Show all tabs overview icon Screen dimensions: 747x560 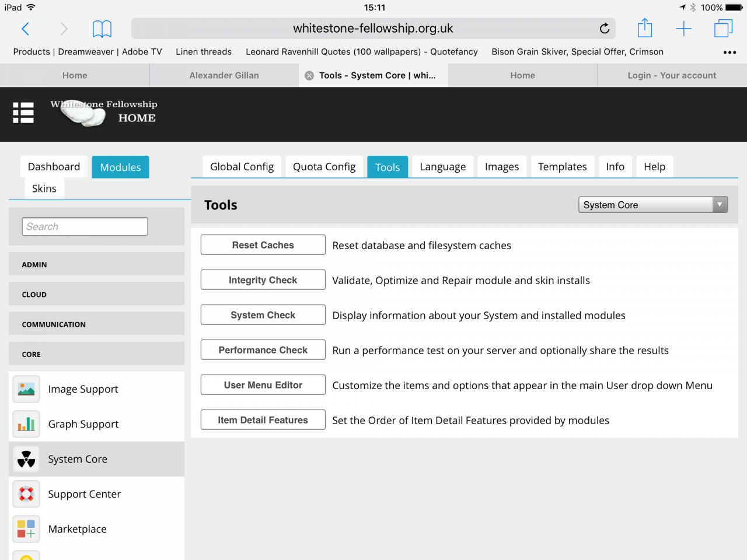pos(723,29)
